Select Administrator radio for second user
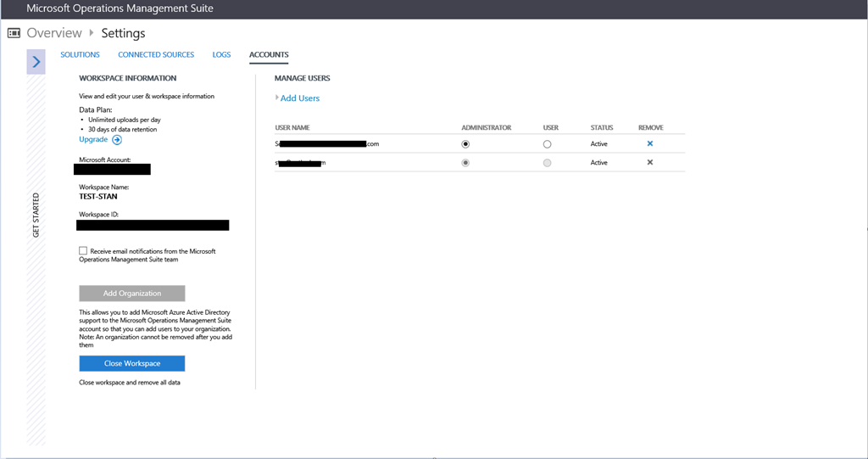Image resolution: width=868 pixels, height=459 pixels. [465, 162]
